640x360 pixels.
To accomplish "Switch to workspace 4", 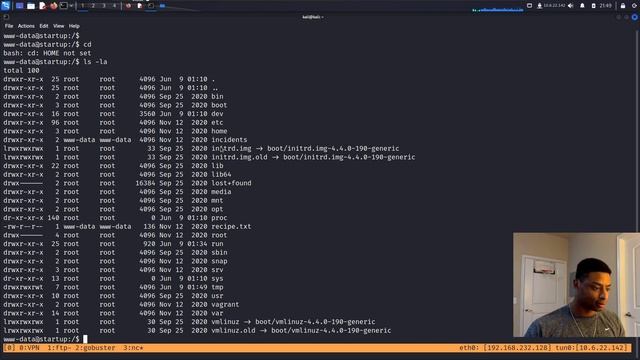I will point(114,6).
